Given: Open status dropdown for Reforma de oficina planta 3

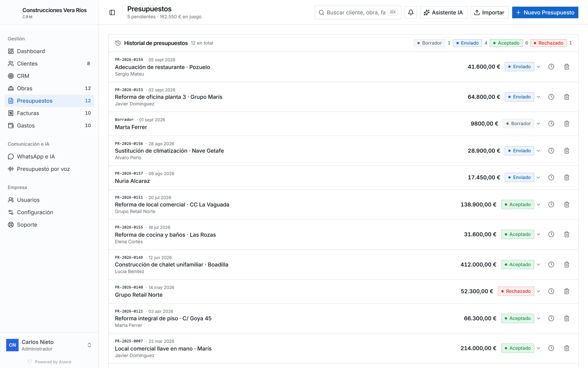Looking at the screenshot, I should (538, 97).
